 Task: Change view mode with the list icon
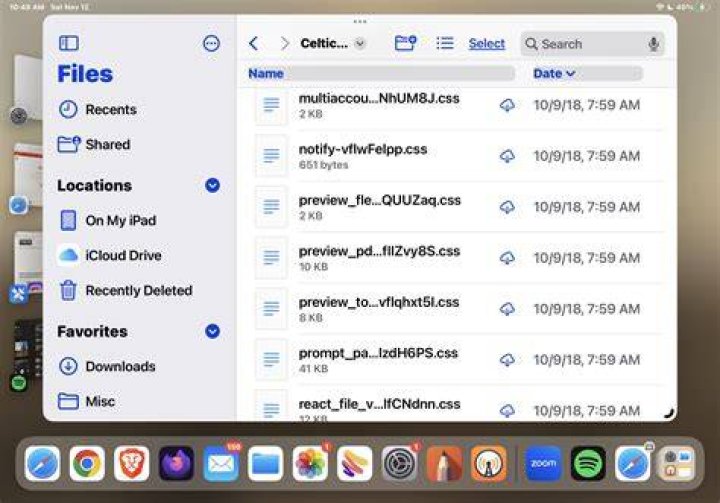[x=444, y=44]
